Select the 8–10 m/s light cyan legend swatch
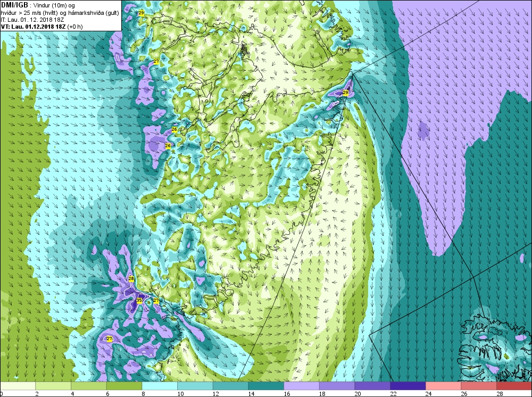The height and width of the screenshot is (397, 532). pos(160,386)
